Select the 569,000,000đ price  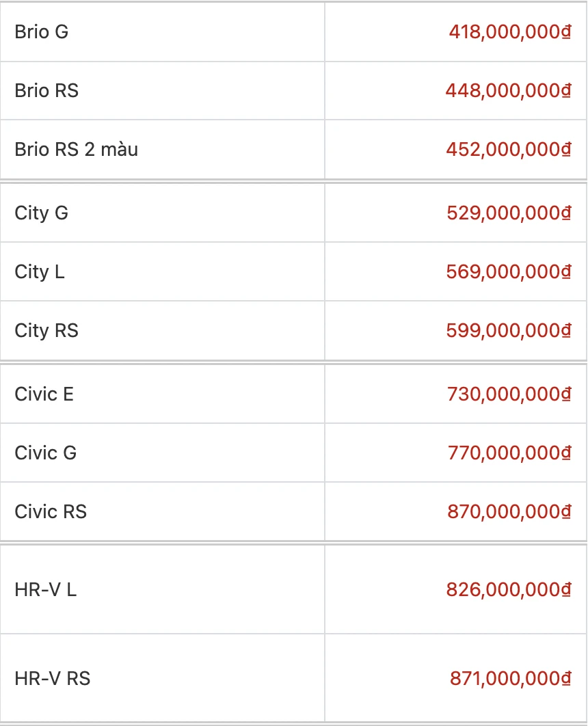tap(508, 272)
